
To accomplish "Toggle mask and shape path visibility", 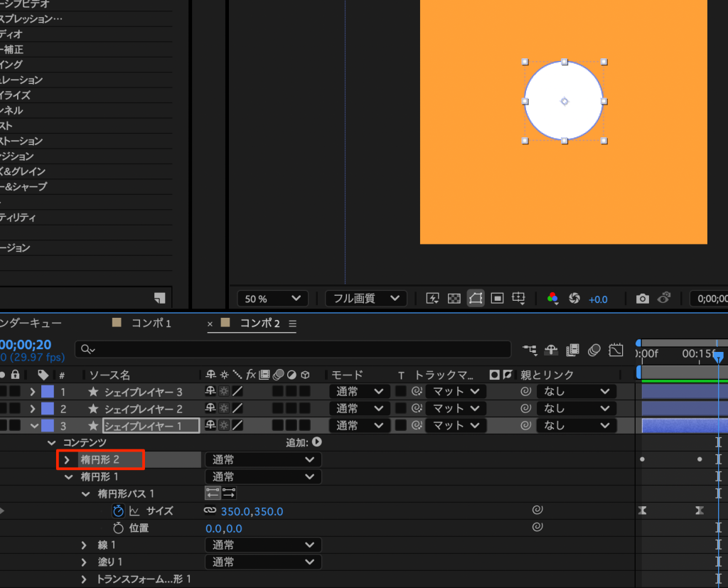I will [x=476, y=299].
